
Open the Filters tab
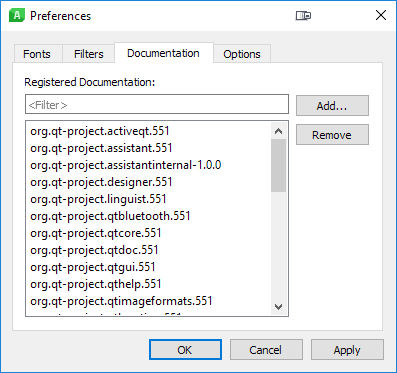pyautogui.click(x=89, y=54)
